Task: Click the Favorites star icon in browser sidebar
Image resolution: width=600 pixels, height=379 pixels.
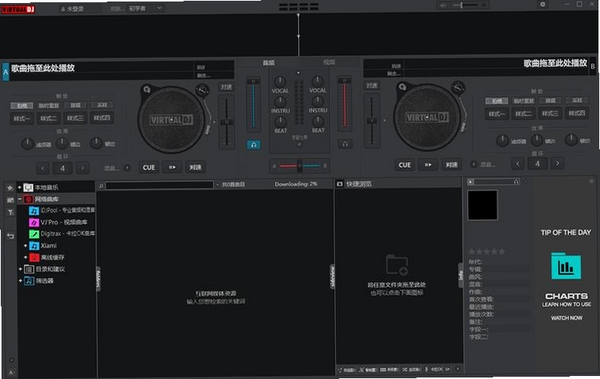Action: [10, 188]
